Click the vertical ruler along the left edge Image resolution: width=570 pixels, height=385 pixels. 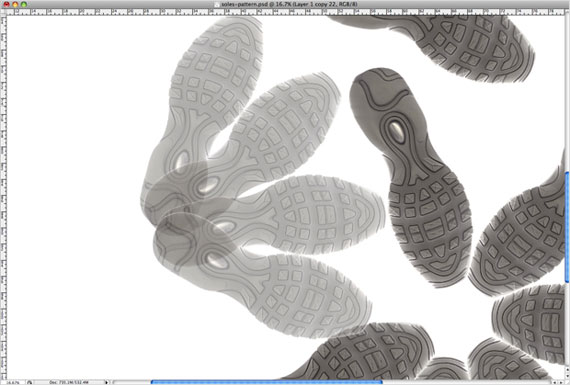point(3,197)
